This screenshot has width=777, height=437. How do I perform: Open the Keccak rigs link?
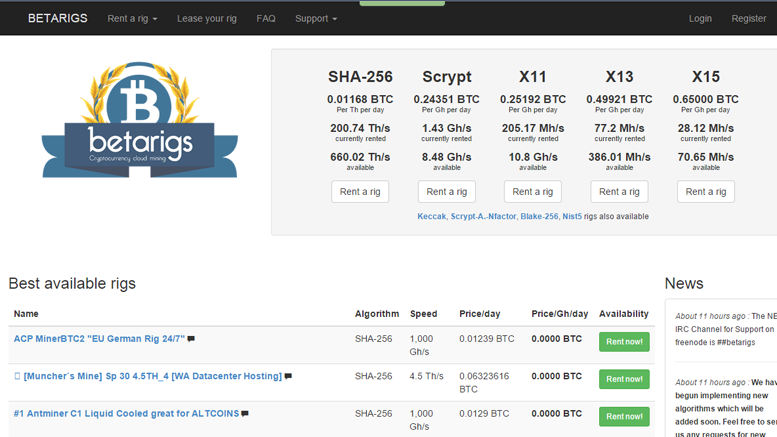coord(432,216)
